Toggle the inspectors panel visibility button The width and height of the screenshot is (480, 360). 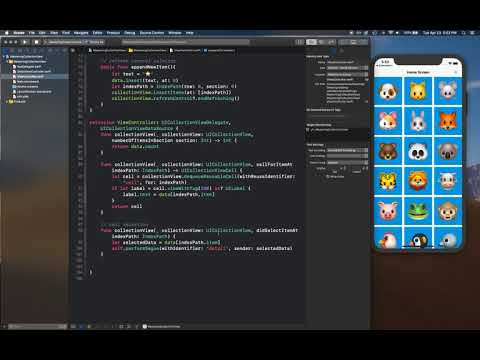[x=363, y=42]
